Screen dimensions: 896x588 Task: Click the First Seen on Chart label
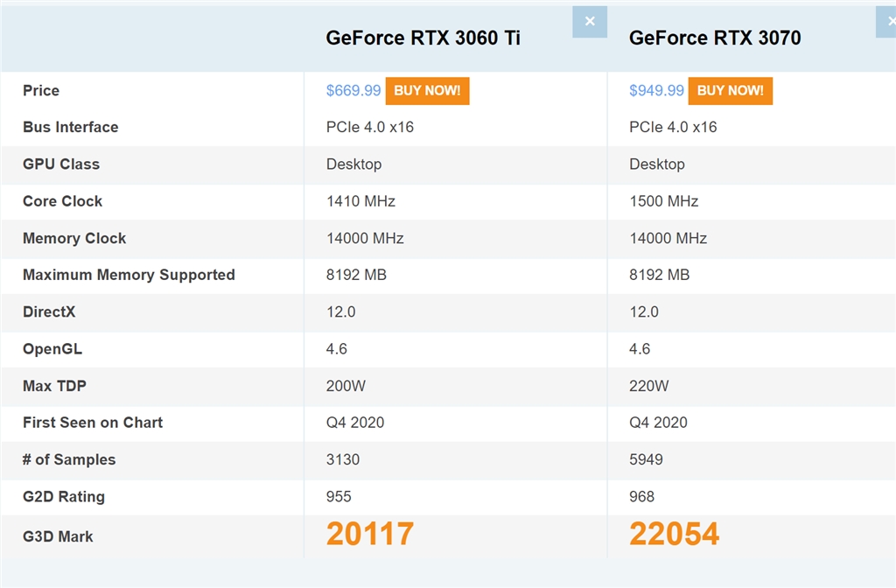click(x=93, y=423)
